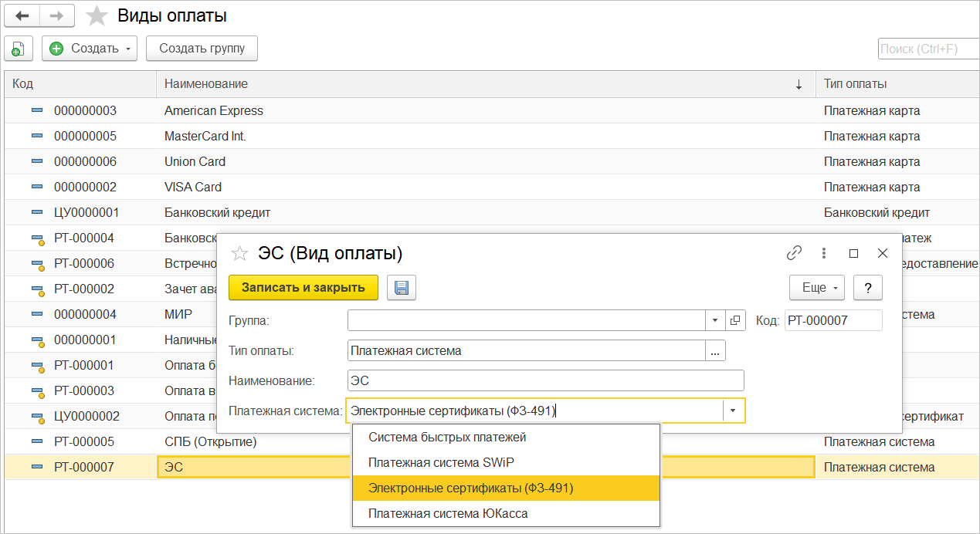Viewport: 980px width, 534px height.
Task: Open the three-dot dialog menu
Action: 824,252
